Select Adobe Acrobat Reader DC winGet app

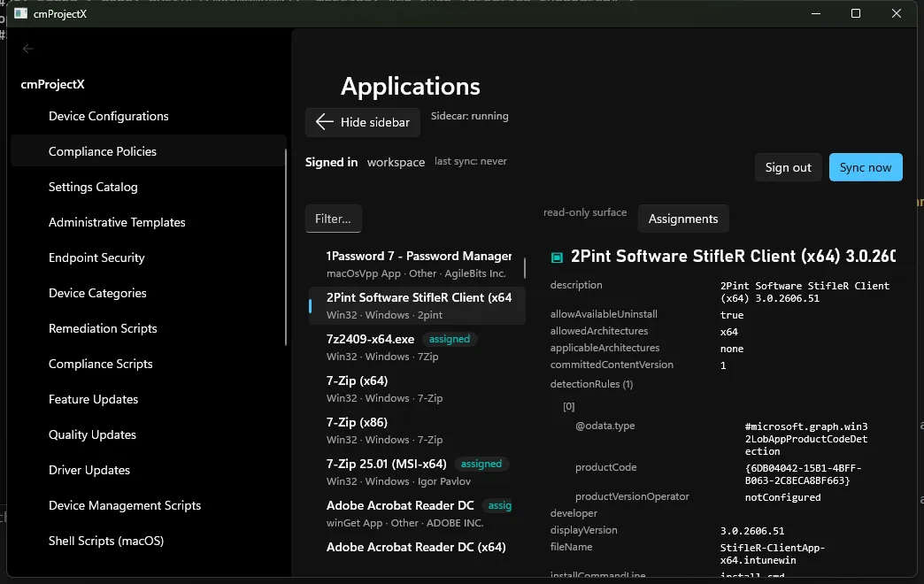point(415,514)
